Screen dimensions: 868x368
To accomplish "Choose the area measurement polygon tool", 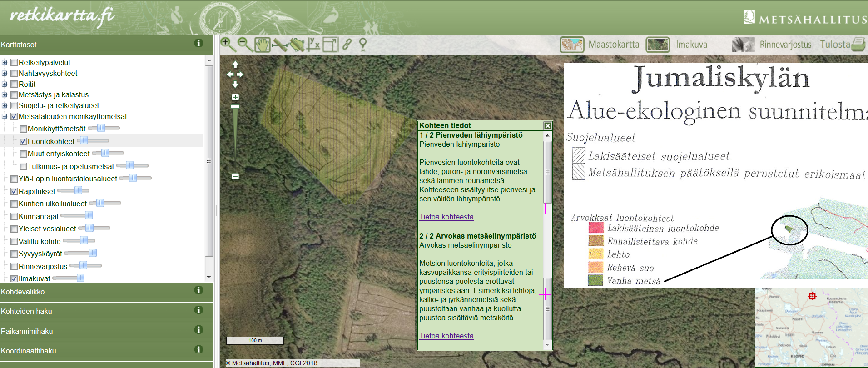I will [x=297, y=45].
